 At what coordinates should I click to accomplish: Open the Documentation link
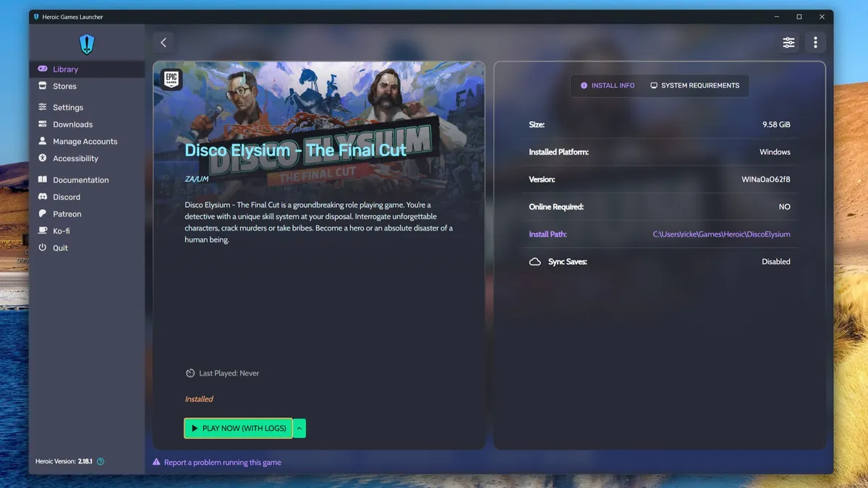click(x=87, y=180)
